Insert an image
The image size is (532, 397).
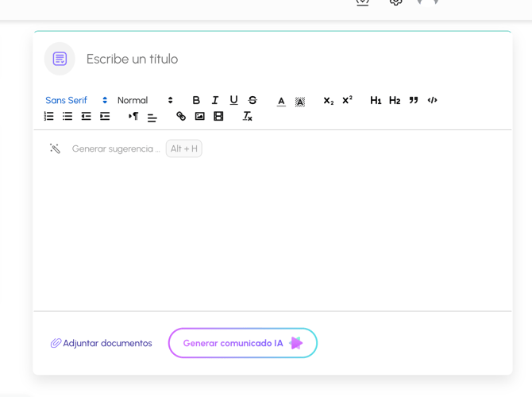(200, 117)
